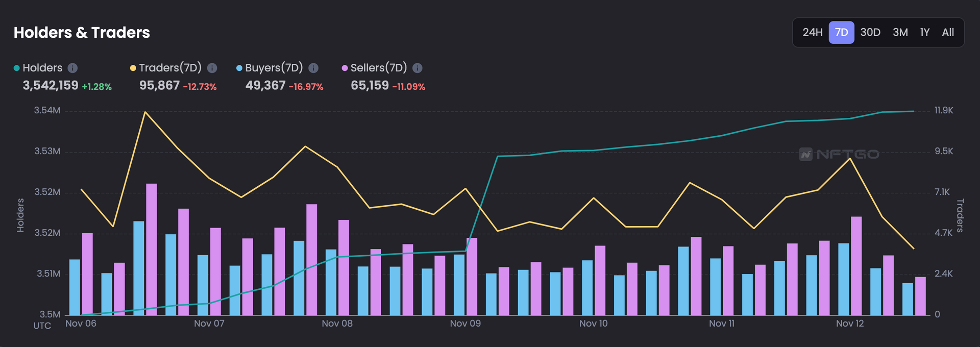Image resolution: width=980 pixels, height=347 pixels.
Task: Click the info icon beside Buyers(7D)
Action: coord(313,68)
